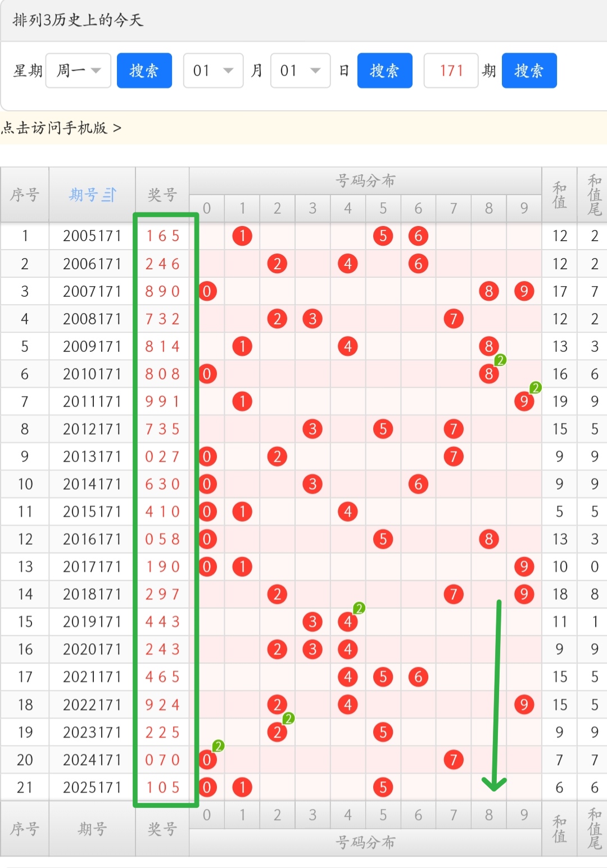Click winning number 465
Viewport: 607px width, 868px height.
(x=162, y=677)
